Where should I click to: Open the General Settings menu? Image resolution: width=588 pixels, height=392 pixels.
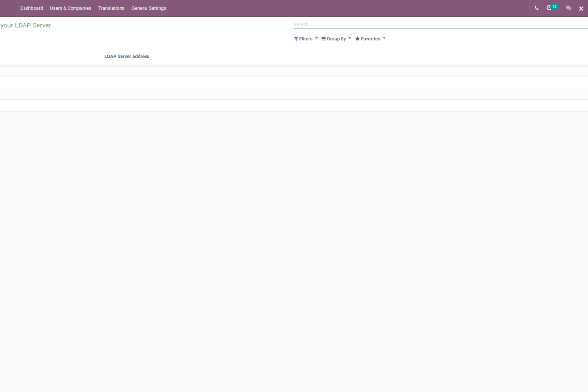[149, 8]
